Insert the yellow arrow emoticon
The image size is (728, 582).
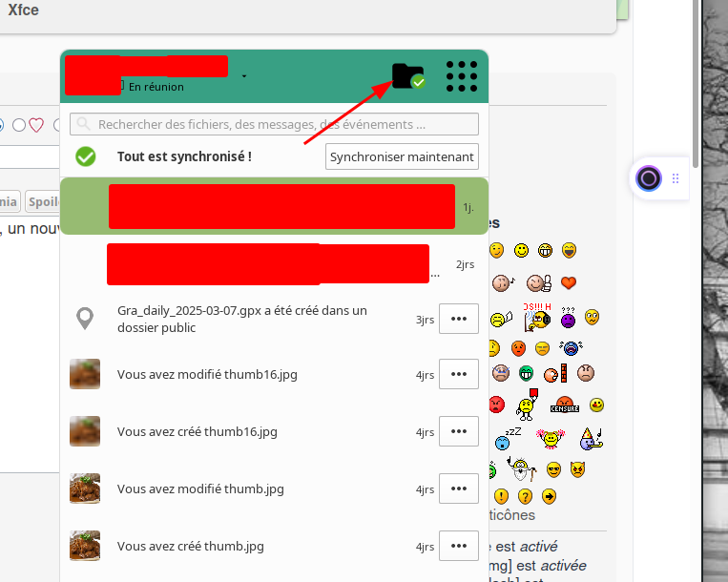(x=549, y=496)
